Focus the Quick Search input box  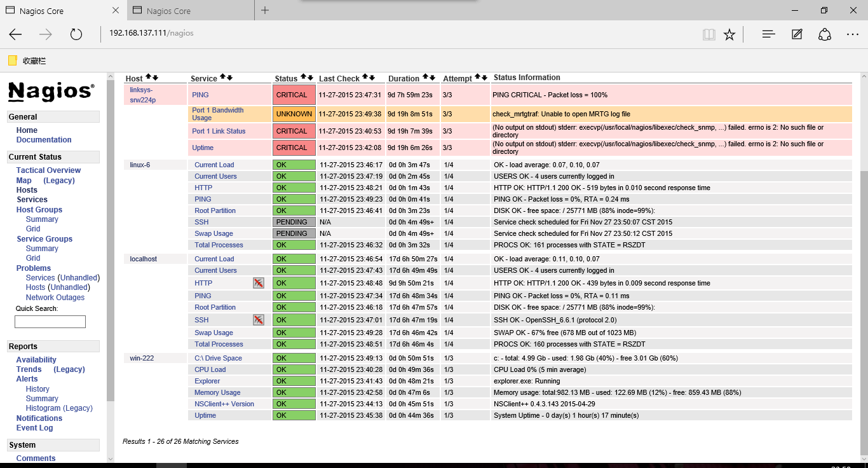(50, 322)
